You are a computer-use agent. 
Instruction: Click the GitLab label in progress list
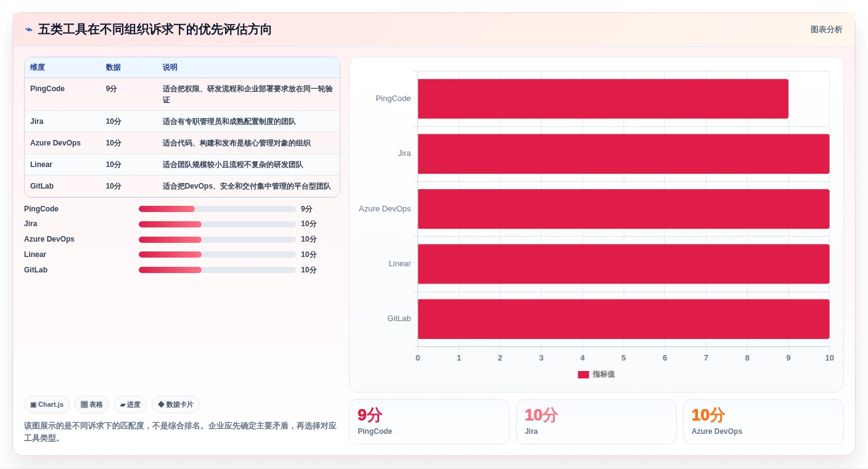pos(36,270)
